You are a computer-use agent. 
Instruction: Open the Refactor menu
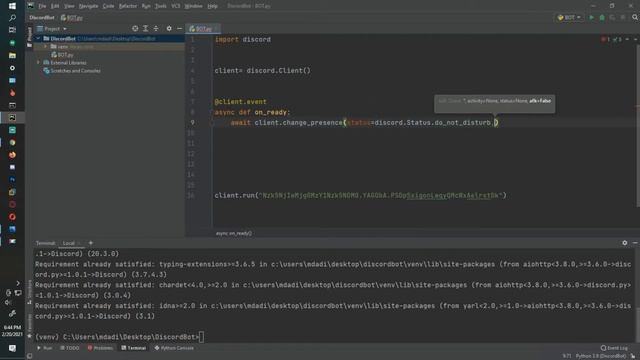point(128,6)
